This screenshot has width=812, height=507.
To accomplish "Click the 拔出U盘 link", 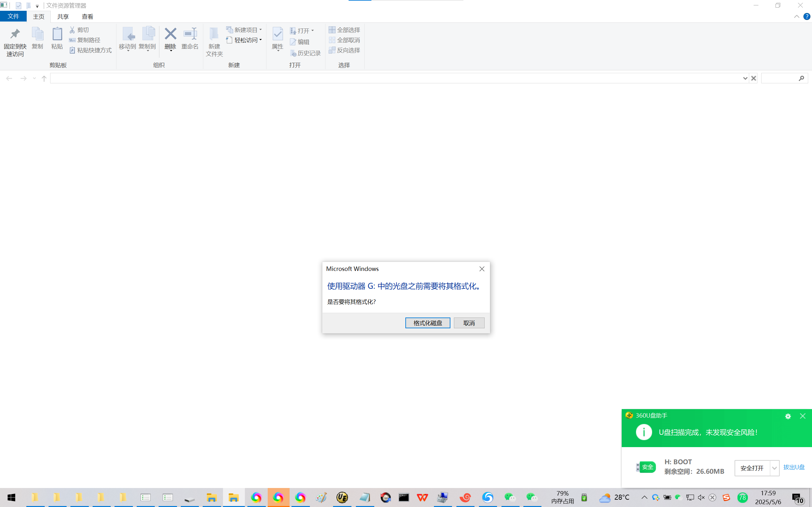I will click(794, 467).
